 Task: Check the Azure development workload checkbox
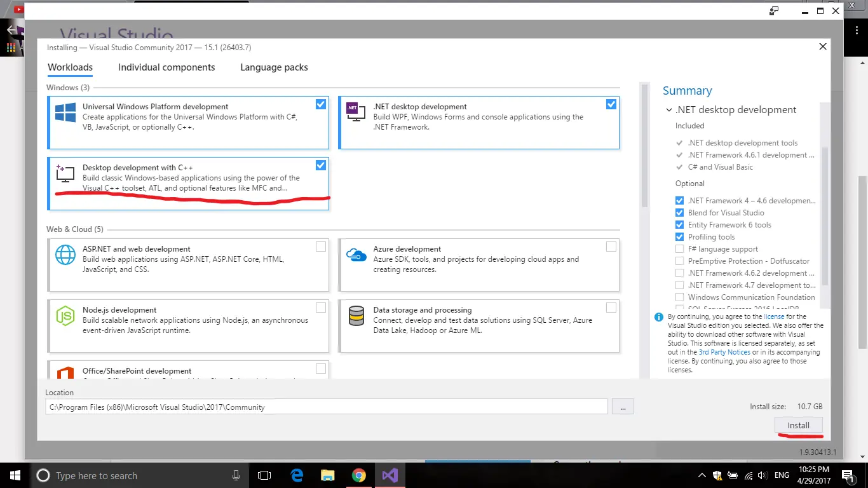pyautogui.click(x=611, y=247)
